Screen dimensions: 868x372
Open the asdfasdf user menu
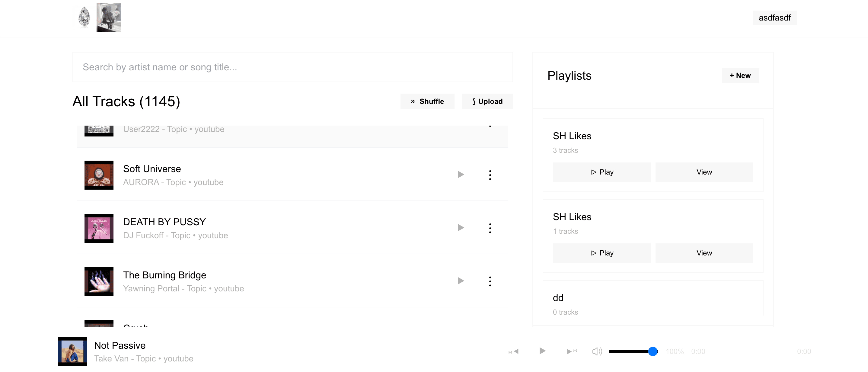[774, 18]
